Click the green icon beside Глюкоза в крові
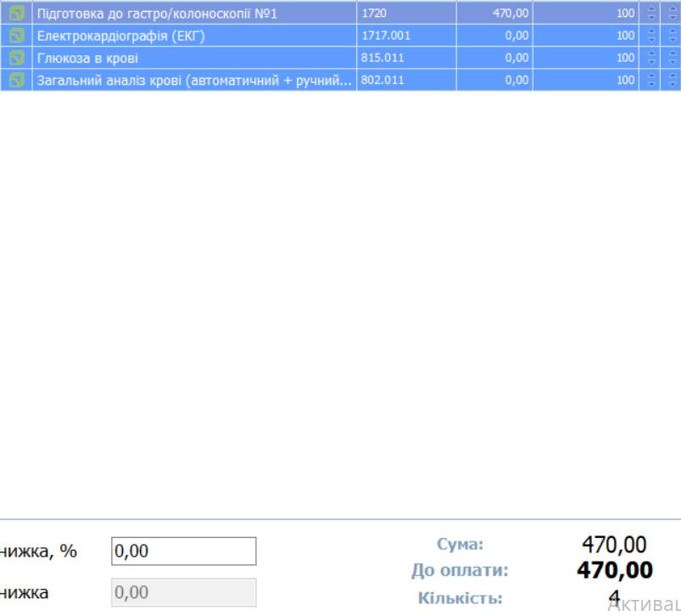The height and width of the screenshot is (616, 681). click(x=16, y=58)
